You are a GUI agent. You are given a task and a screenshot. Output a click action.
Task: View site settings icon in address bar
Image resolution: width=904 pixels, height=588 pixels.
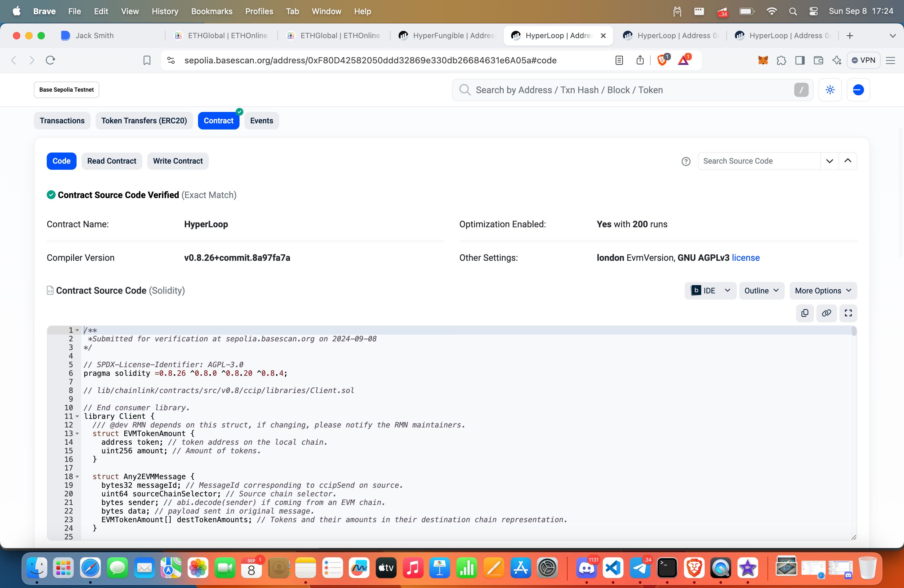click(171, 60)
